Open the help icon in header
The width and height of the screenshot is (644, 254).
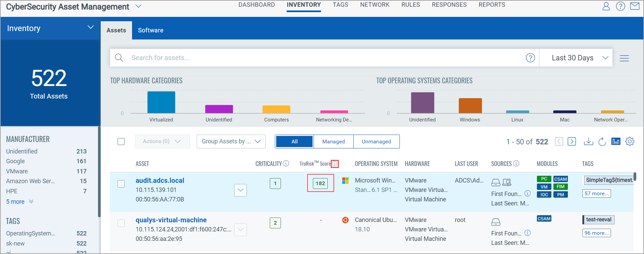[620, 6]
